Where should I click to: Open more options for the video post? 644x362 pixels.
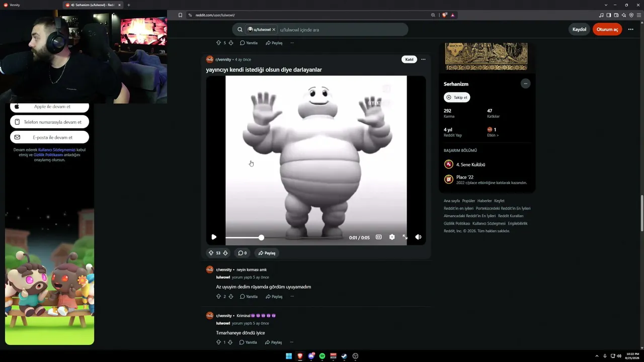[x=423, y=59]
